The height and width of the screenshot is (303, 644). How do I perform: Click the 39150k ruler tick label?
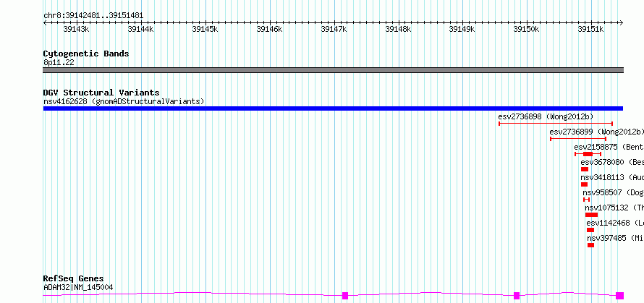click(x=527, y=29)
